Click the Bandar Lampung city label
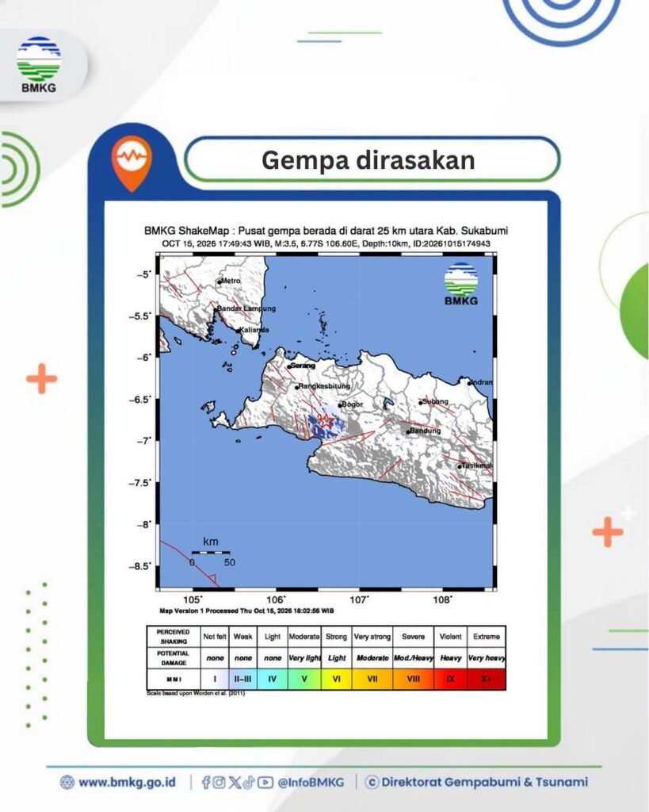The image size is (649, 812). point(246,308)
